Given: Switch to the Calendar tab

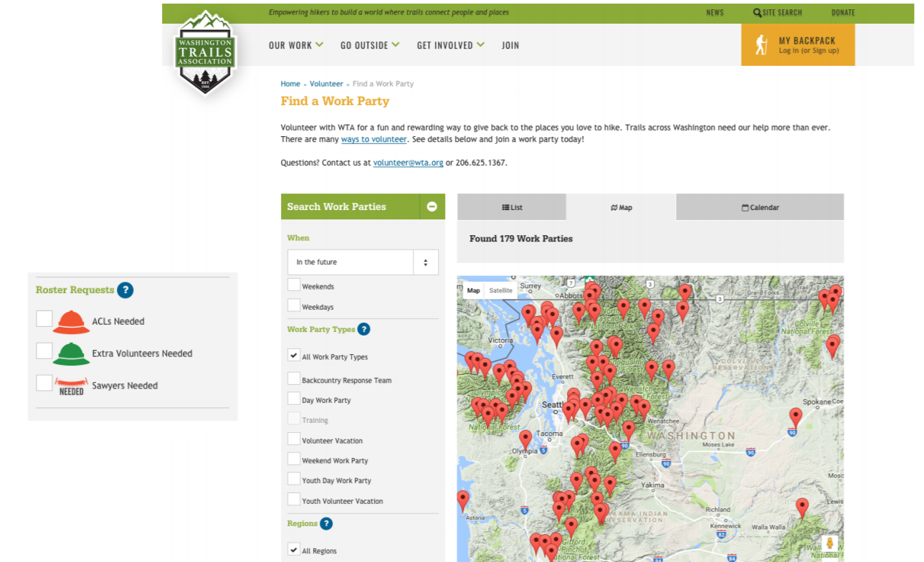Looking at the screenshot, I should click(760, 207).
